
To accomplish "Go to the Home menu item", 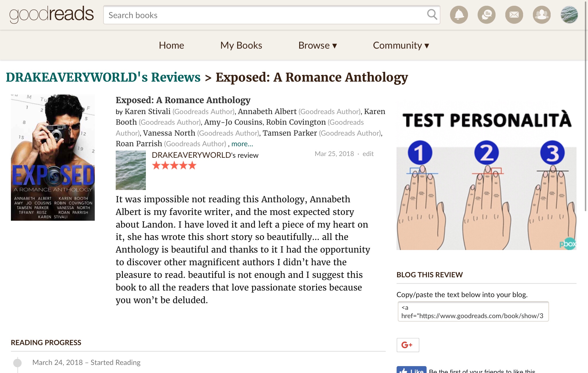I will (x=171, y=45).
